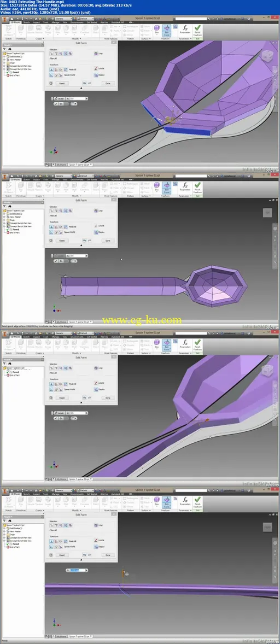The image size is (280, 644).
Task: Open Environments ribbon tab in third frame
Action: point(77,337)
